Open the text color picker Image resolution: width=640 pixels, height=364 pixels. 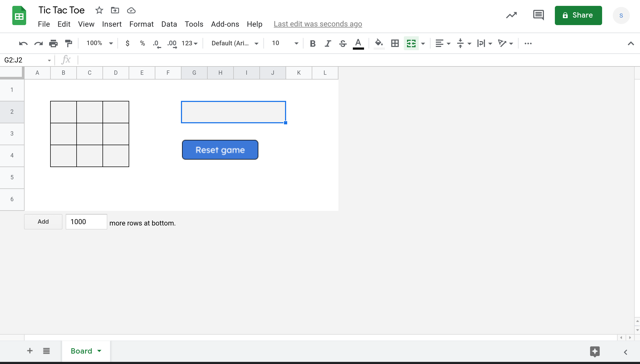(x=358, y=43)
